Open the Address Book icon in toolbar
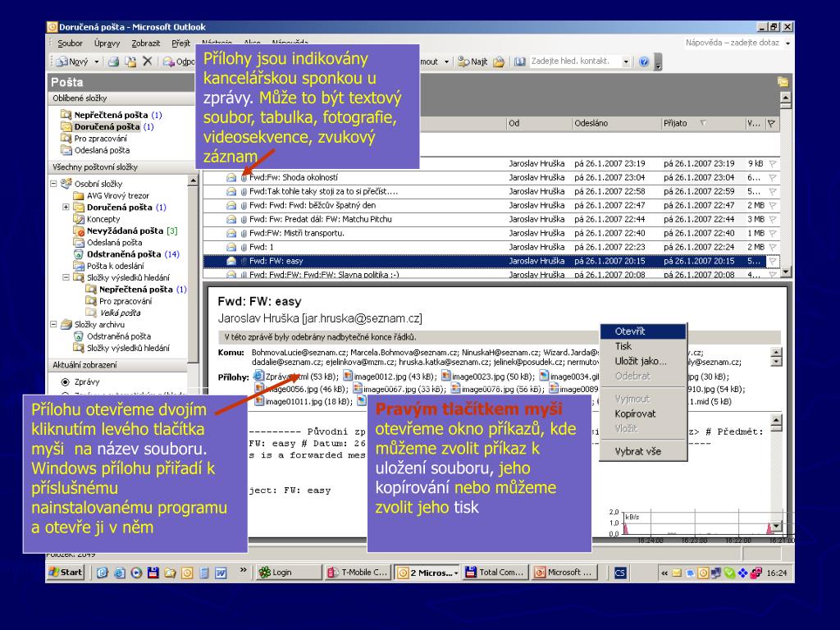The image size is (840, 630). (x=519, y=62)
